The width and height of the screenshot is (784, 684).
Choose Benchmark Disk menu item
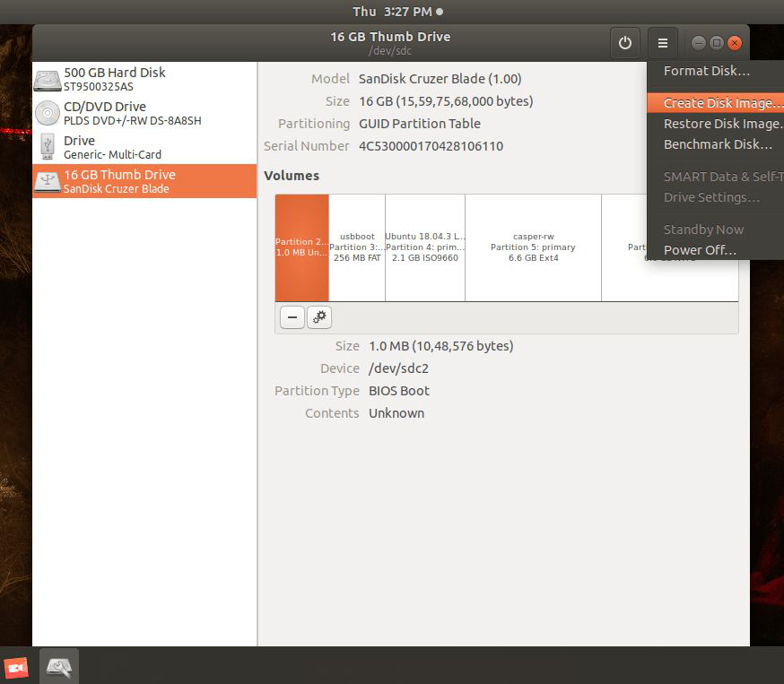[x=716, y=144]
